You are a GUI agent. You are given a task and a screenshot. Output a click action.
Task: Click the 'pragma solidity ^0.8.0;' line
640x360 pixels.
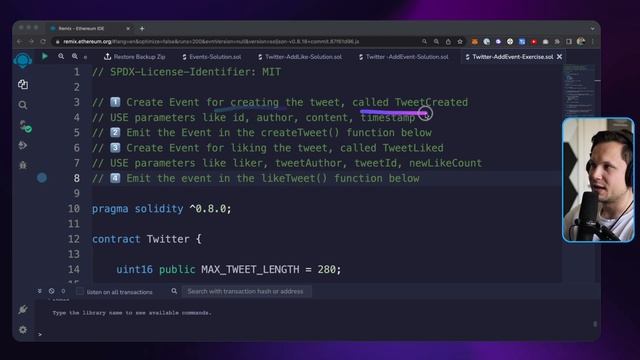[x=162, y=209]
